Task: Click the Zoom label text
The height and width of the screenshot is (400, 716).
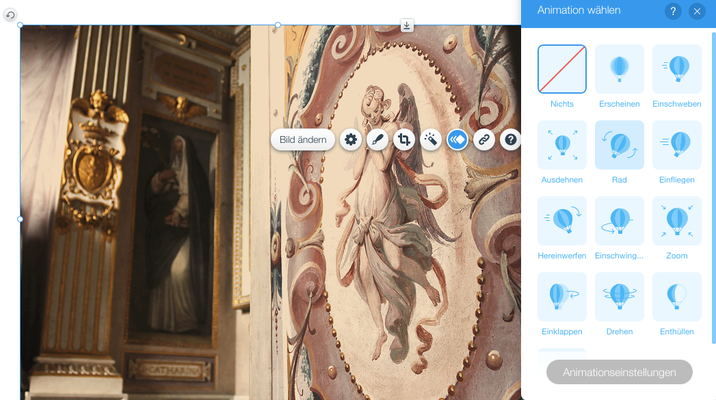Action: [677, 256]
